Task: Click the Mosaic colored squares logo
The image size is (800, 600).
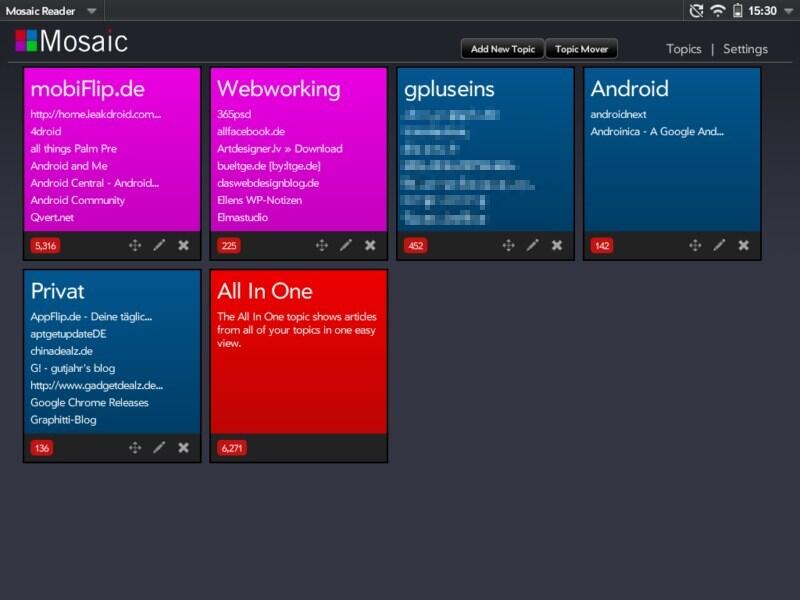Action: [x=26, y=40]
